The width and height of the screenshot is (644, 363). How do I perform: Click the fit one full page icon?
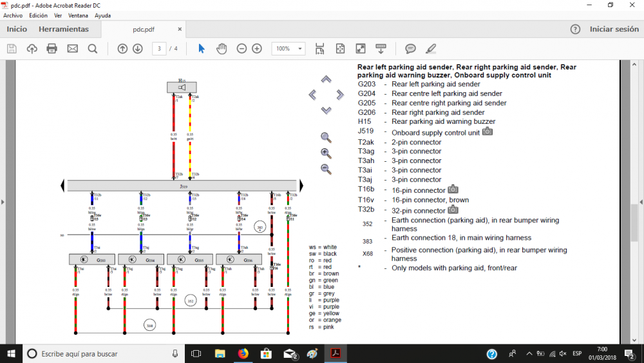(x=340, y=48)
